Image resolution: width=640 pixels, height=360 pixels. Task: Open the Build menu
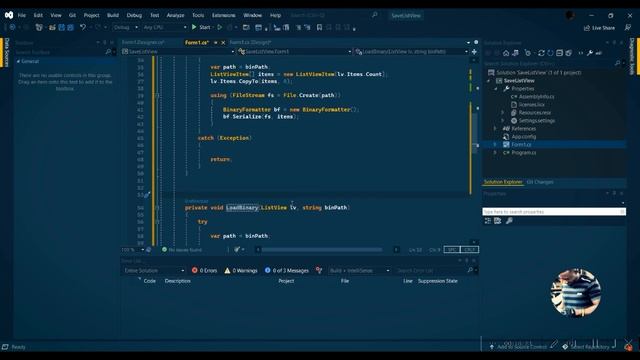[113, 15]
